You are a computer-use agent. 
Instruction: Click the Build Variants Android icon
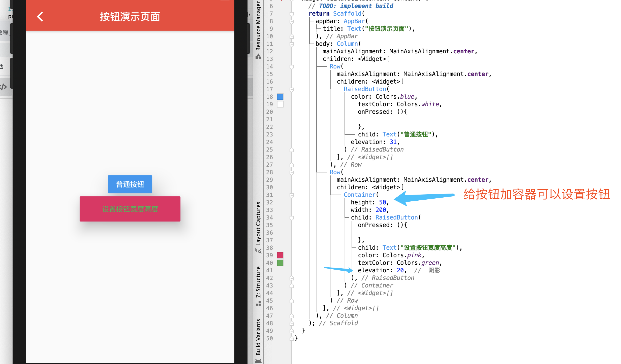pyautogui.click(x=258, y=361)
